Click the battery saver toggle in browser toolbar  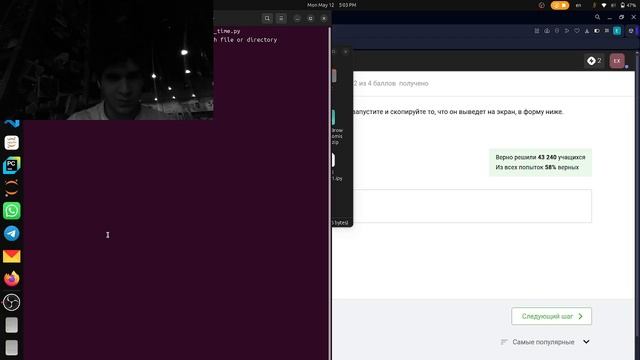(x=597, y=31)
